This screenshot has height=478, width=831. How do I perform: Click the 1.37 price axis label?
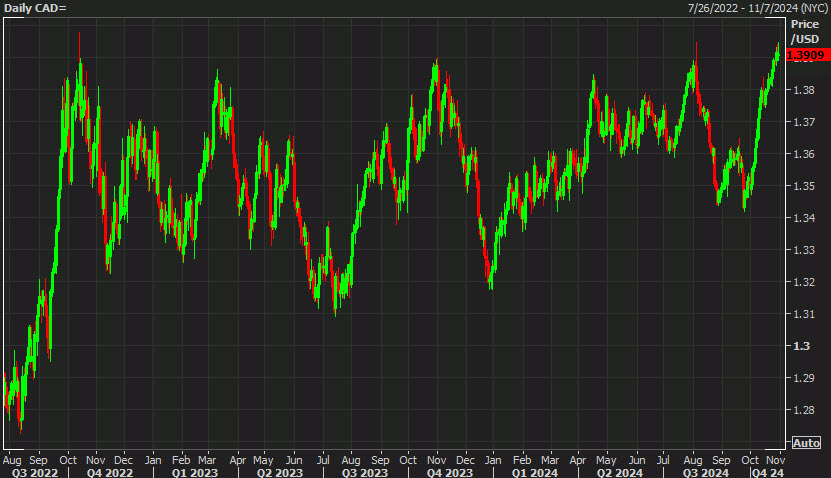coord(803,122)
